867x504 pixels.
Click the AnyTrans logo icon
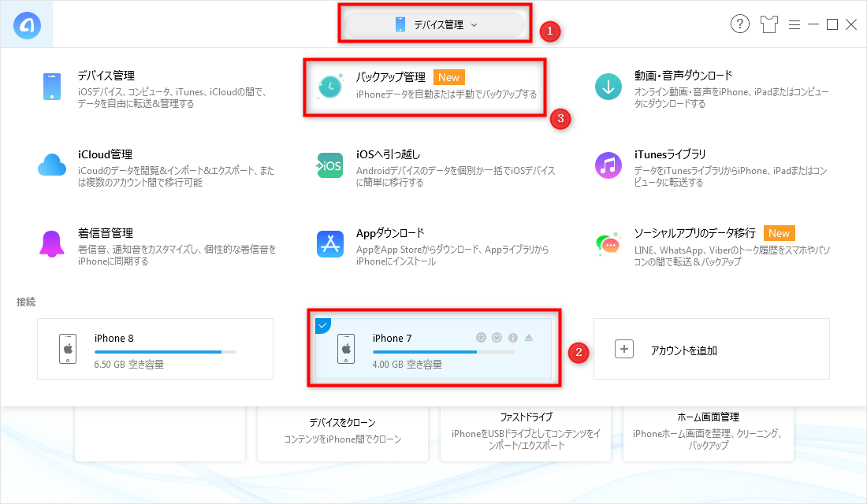coord(27,25)
